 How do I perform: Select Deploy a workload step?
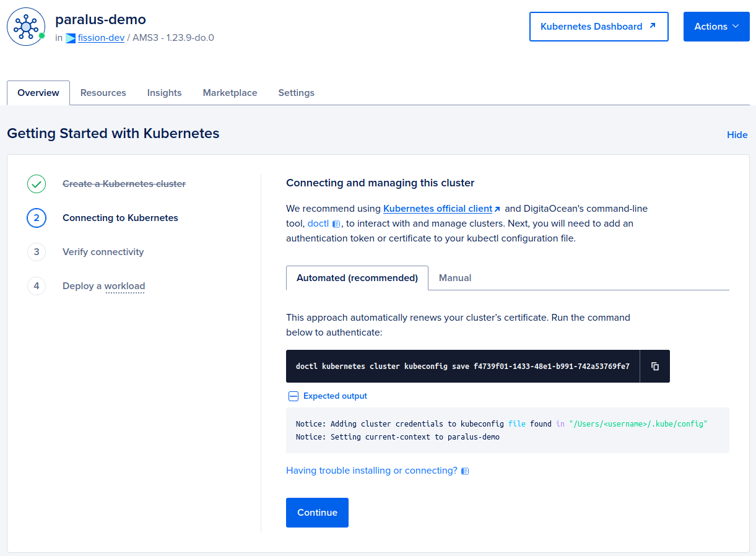[103, 286]
